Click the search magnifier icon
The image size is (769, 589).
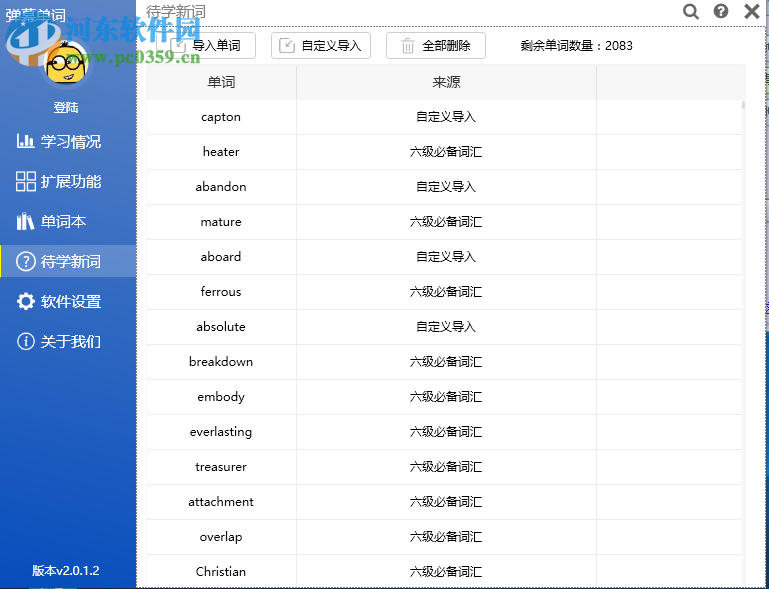coord(691,11)
